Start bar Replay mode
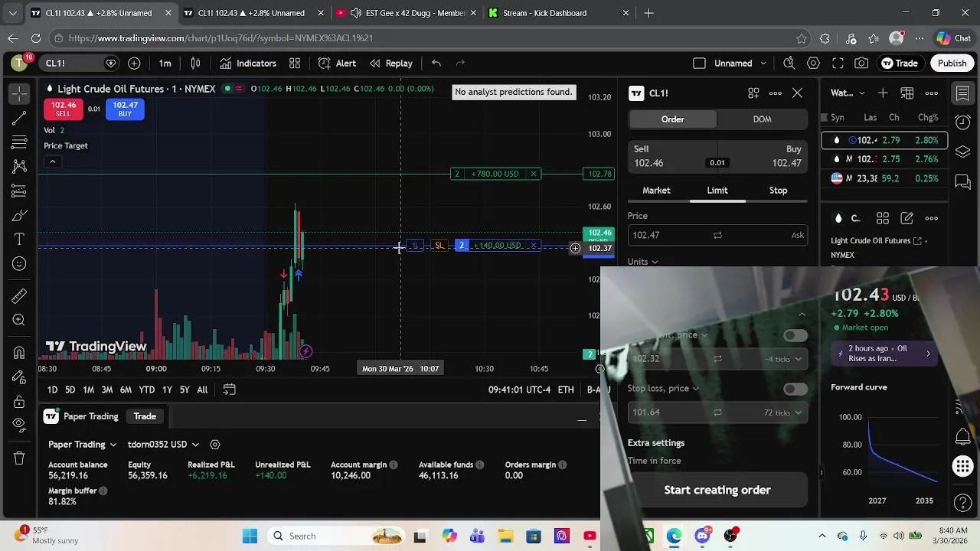 coord(391,64)
